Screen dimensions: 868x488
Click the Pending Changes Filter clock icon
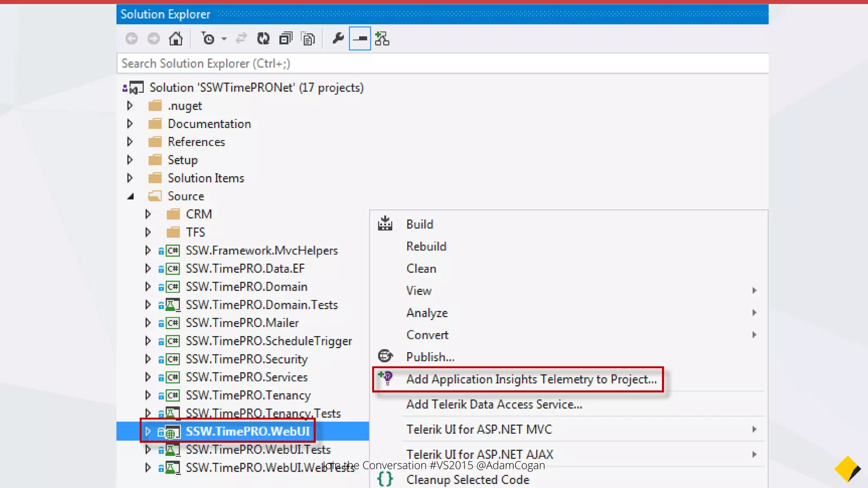click(208, 39)
